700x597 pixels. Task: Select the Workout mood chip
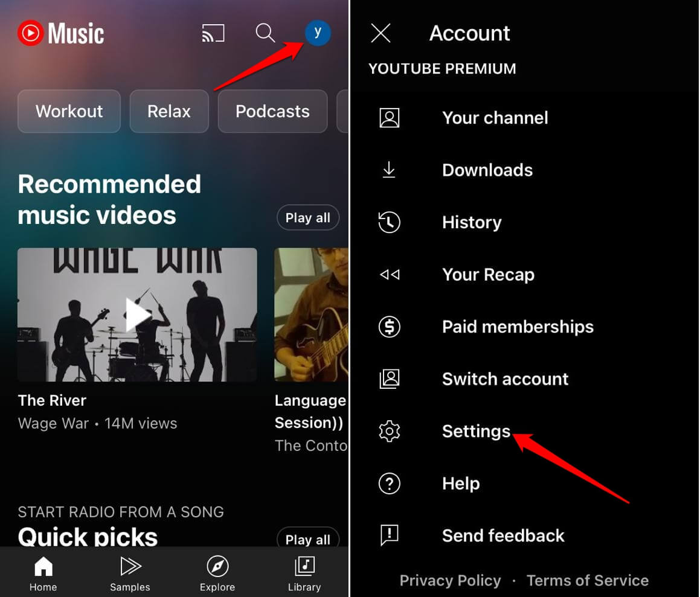pos(69,111)
